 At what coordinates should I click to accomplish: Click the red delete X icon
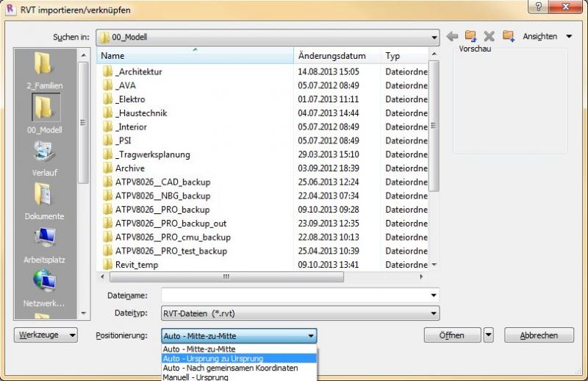[x=489, y=36]
